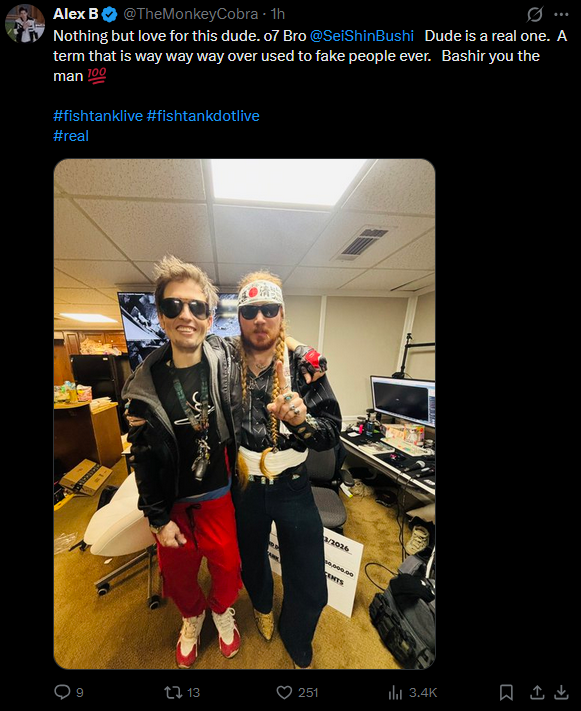Click the blue verified badge
Image resolution: width=581 pixels, height=711 pixels.
pyautogui.click(x=109, y=15)
